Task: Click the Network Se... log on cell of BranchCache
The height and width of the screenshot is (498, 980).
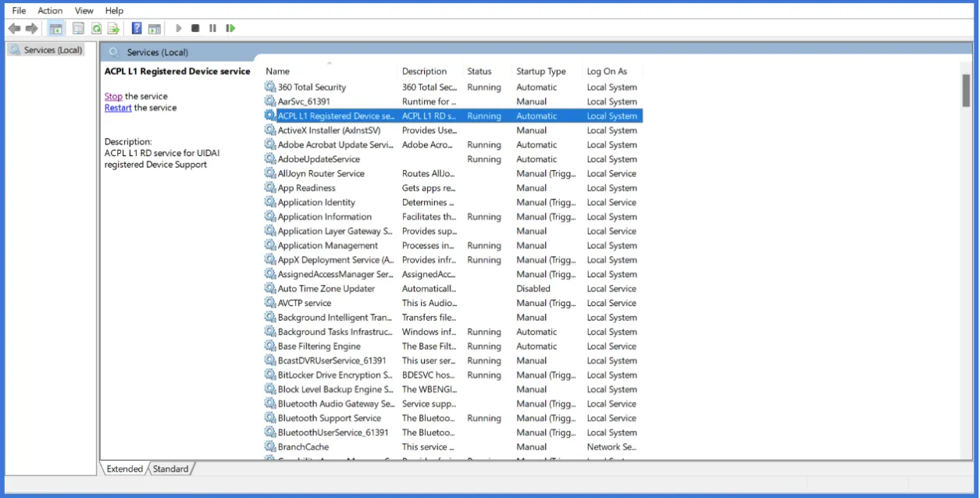Action: tap(612, 447)
